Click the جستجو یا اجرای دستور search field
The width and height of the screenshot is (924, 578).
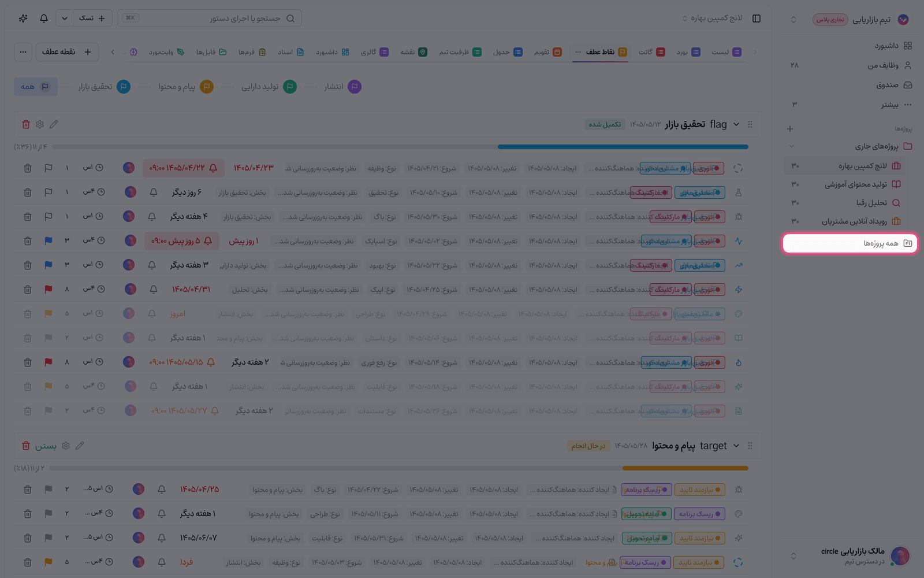(210, 18)
